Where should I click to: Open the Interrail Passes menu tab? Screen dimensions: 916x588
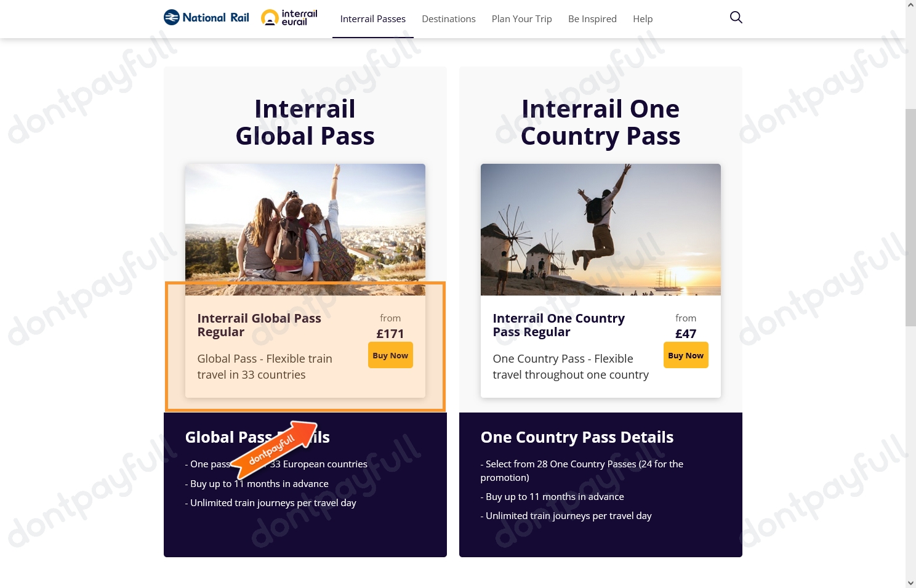coord(373,19)
